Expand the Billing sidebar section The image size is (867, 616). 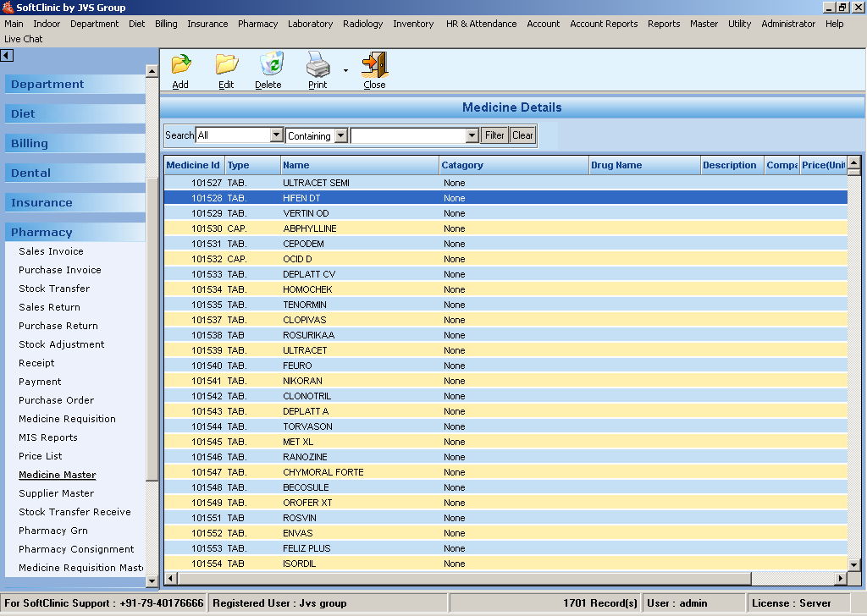coord(30,143)
